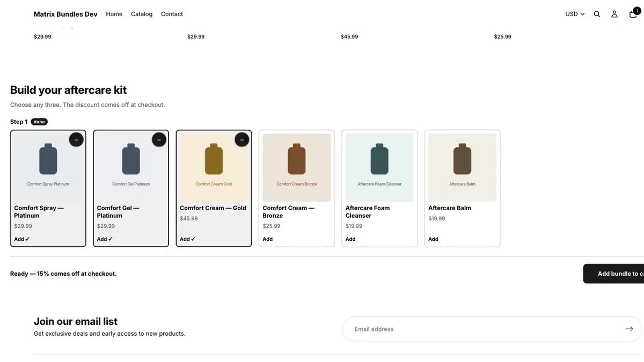The width and height of the screenshot is (644, 362).
Task: Click the $25.99 price under Comfort Cream Bronze
Action: (272, 226)
